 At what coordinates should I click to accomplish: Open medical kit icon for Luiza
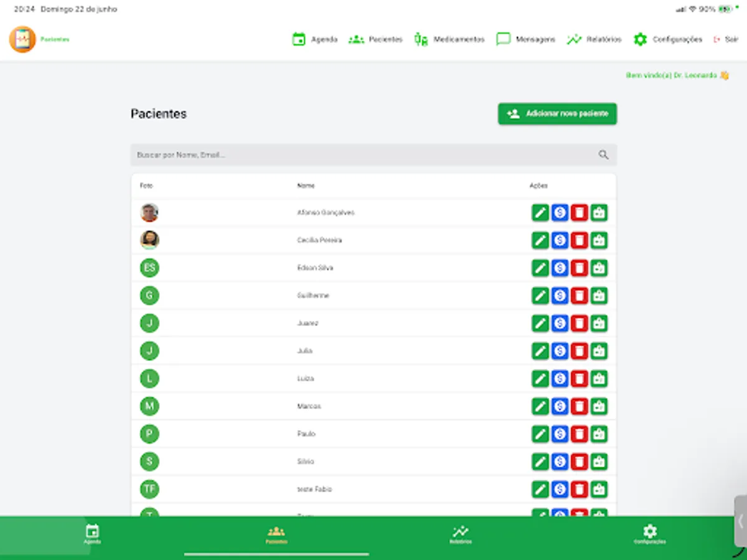tap(599, 378)
